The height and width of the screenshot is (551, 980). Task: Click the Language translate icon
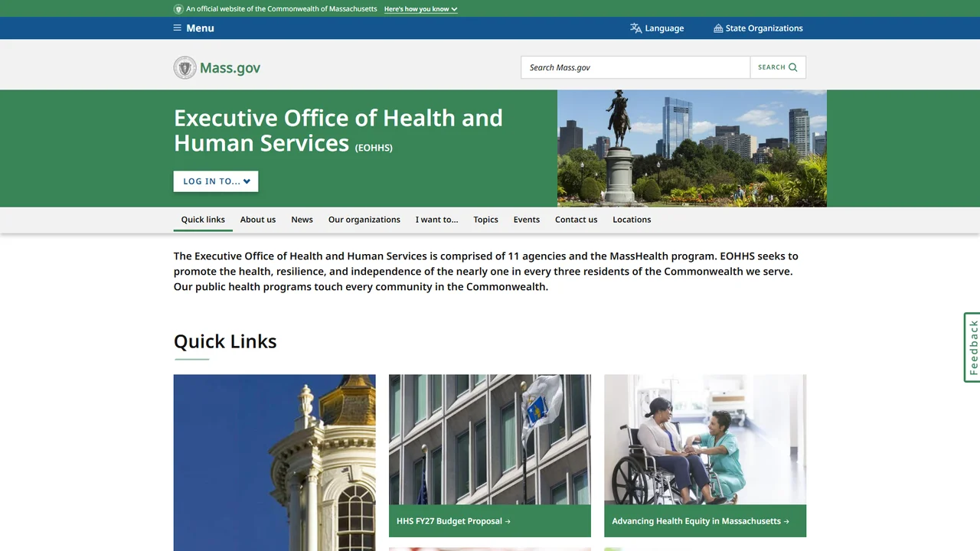[636, 28]
